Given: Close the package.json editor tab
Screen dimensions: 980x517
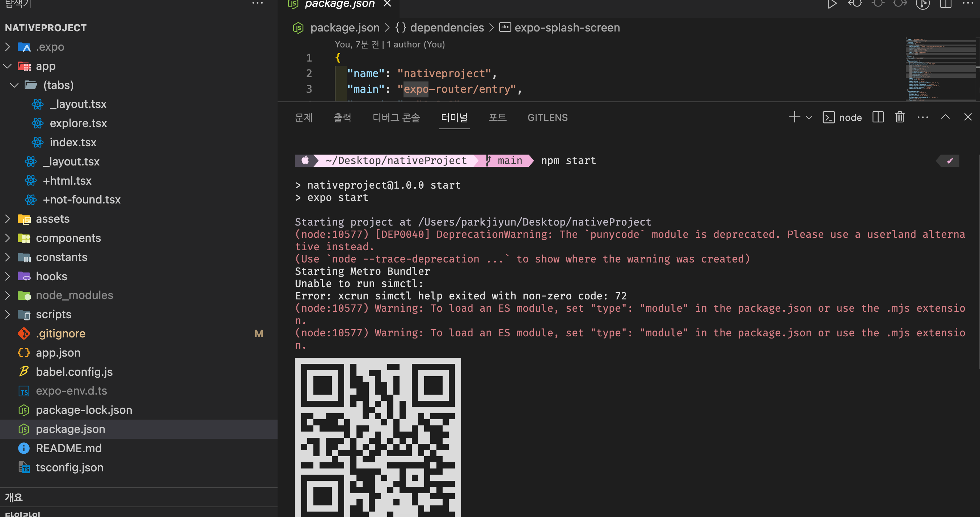Looking at the screenshot, I should 387,4.
